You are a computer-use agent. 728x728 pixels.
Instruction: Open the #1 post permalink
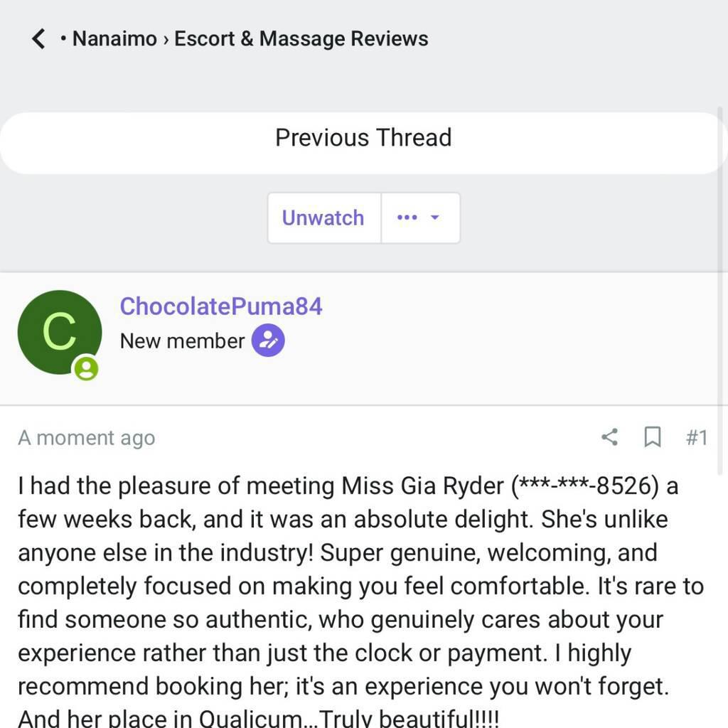click(696, 437)
